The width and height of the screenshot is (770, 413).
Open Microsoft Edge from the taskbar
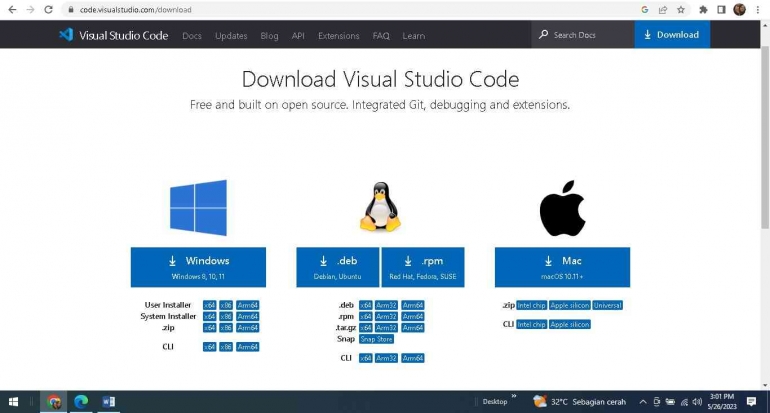(81, 402)
